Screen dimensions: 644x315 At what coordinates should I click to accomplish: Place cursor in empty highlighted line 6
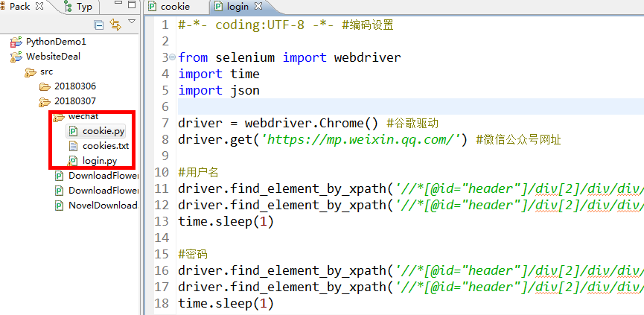coord(411,106)
